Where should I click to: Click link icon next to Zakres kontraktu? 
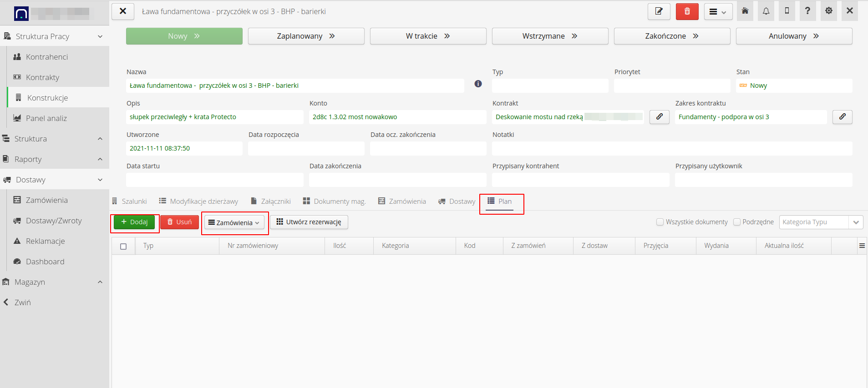pos(842,117)
